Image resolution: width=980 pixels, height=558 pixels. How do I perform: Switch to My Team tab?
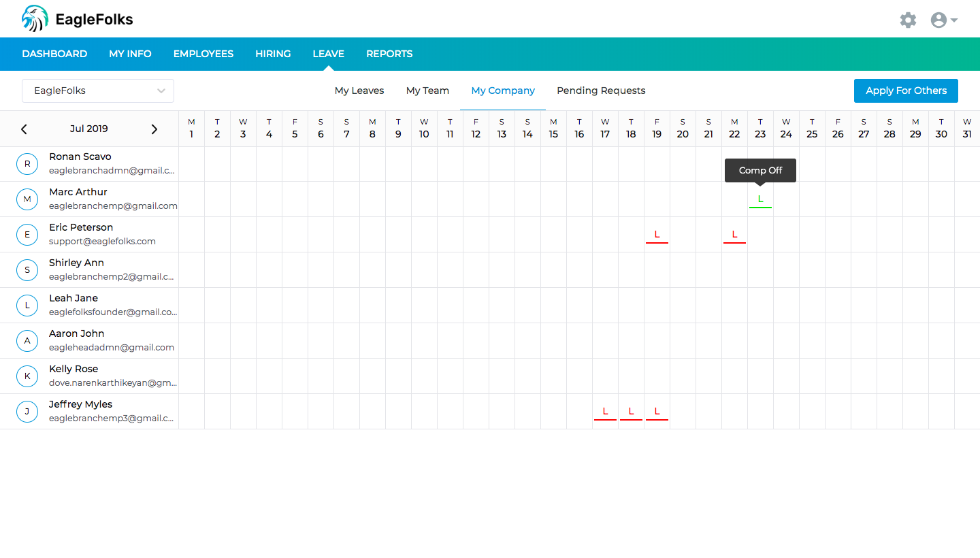(427, 91)
